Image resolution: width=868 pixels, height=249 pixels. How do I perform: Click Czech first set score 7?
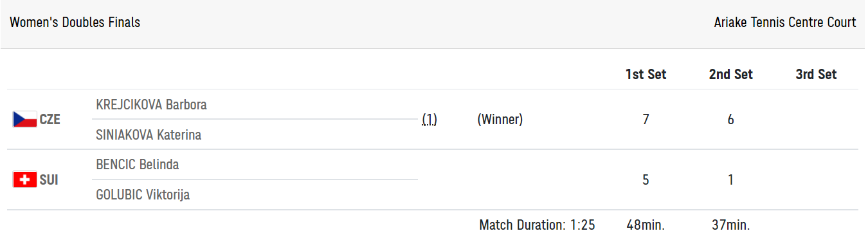coord(646,119)
